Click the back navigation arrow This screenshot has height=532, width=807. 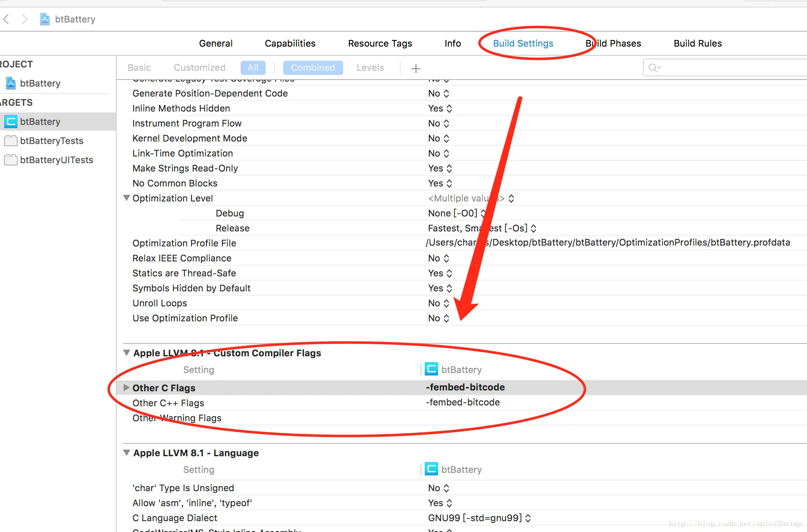point(6,19)
